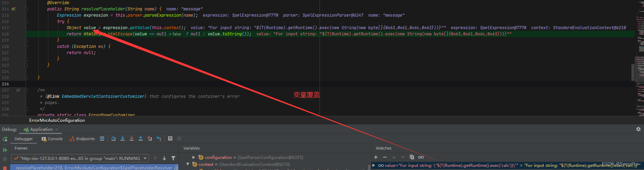Click the Variables panel header
The width and height of the screenshot is (644, 170).
pos(191,148)
